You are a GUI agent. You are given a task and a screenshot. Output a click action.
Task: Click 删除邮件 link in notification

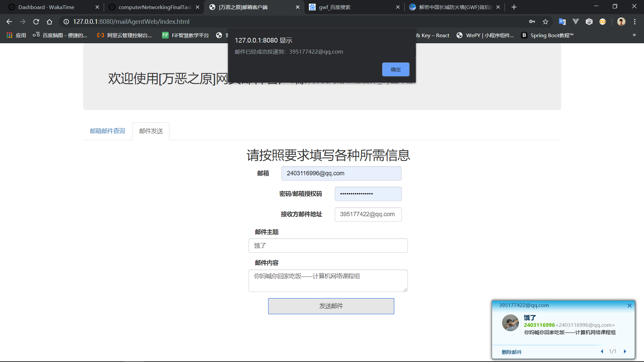(x=512, y=352)
